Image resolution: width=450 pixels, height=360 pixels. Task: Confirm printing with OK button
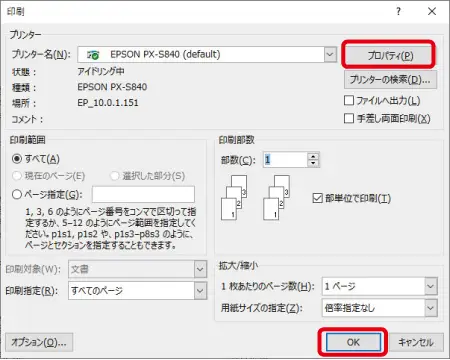coord(353,342)
